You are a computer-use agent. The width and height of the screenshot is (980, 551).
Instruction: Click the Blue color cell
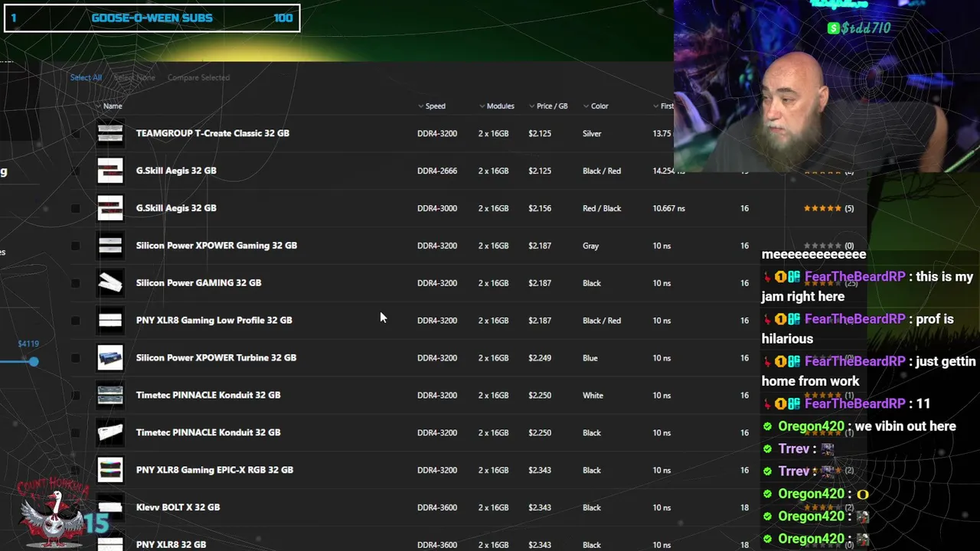coord(590,357)
